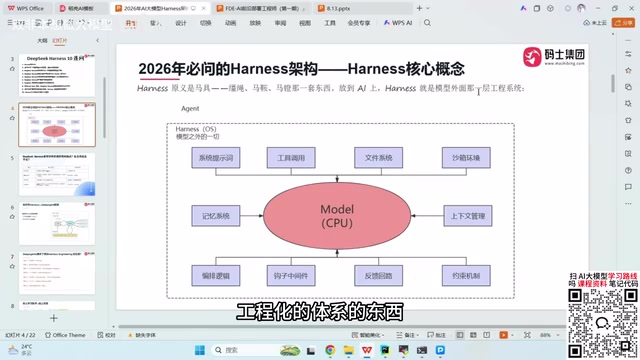Open the 设计 ribbon tab
Image resolution: width=640 pixels, height=360 pixels.
click(181, 23)
